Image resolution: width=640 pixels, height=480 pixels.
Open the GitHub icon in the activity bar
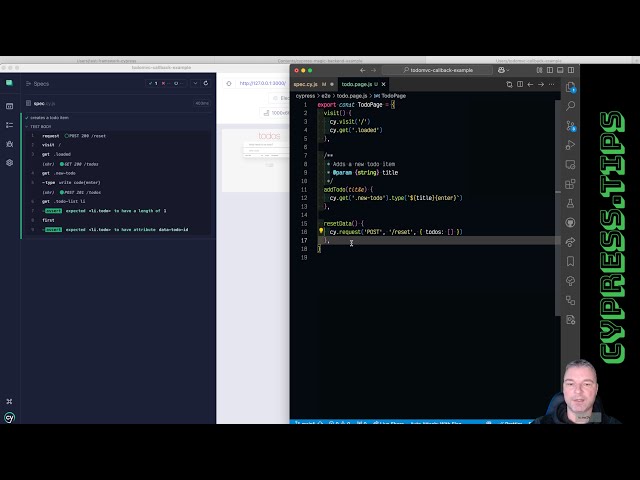pyautogui.click(x=571, y=222)
